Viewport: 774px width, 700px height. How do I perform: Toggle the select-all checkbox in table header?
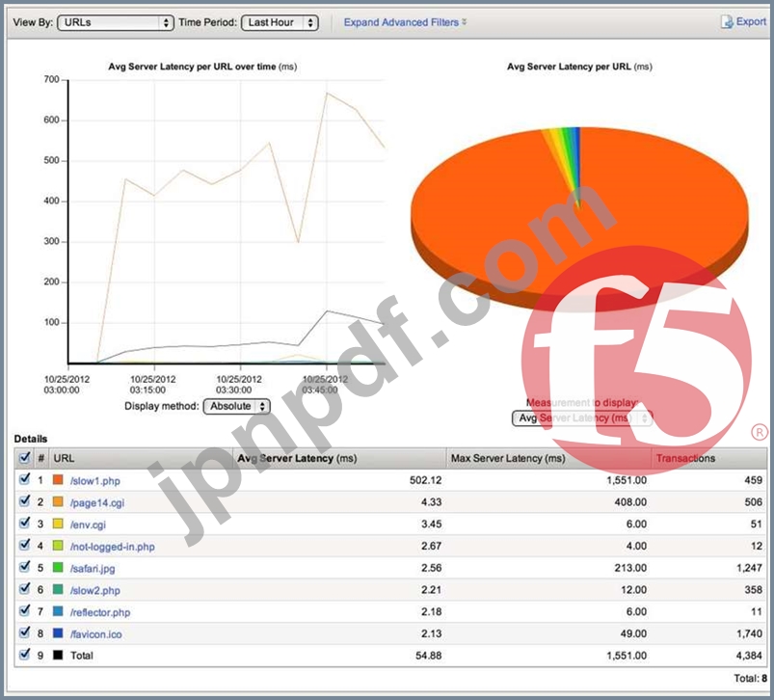24,458
